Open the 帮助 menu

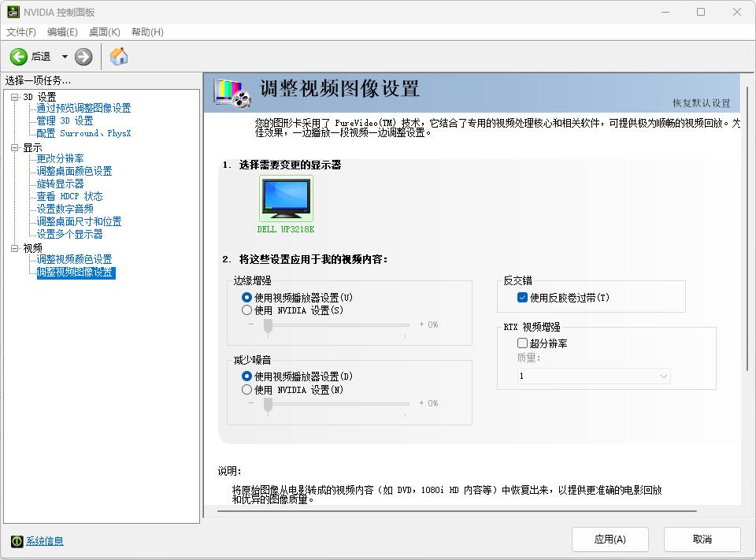[x=146, y=32]
